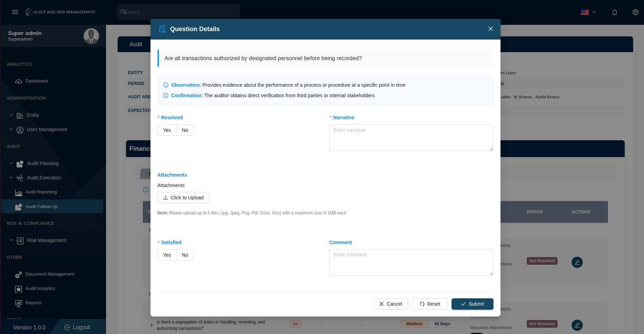
Task: Open Audit Analytics in the sidebar
Action: (40, 289)
